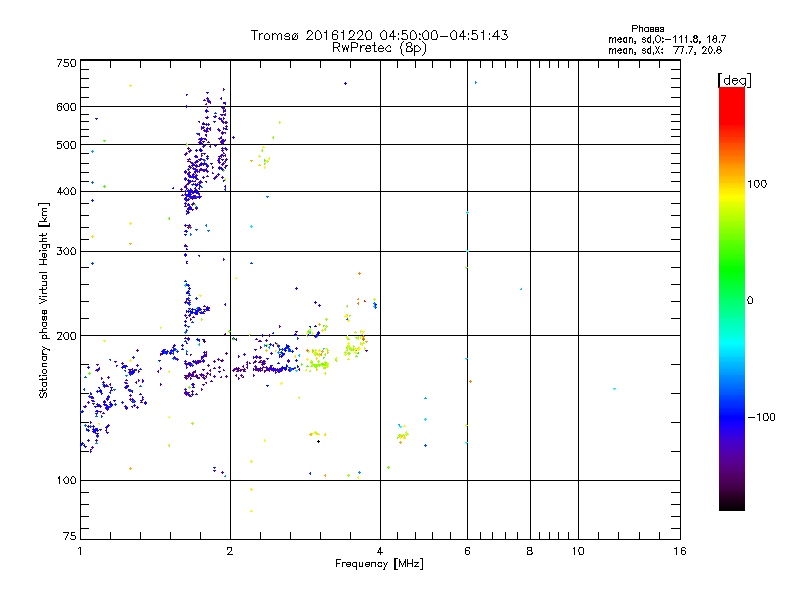This screenshot has height=600, width=800.
Task: Click the height axis tick "100" km
Action: (x=66, y=480)
